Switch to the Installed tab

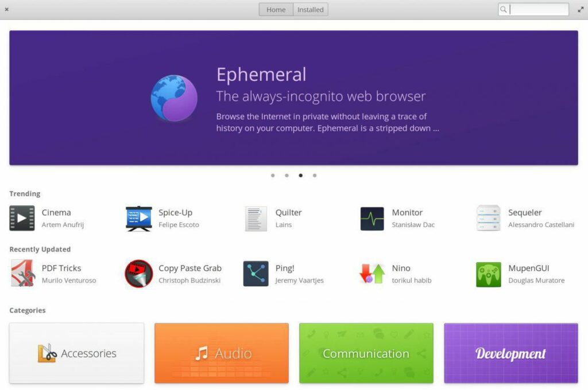pos(311,10)
